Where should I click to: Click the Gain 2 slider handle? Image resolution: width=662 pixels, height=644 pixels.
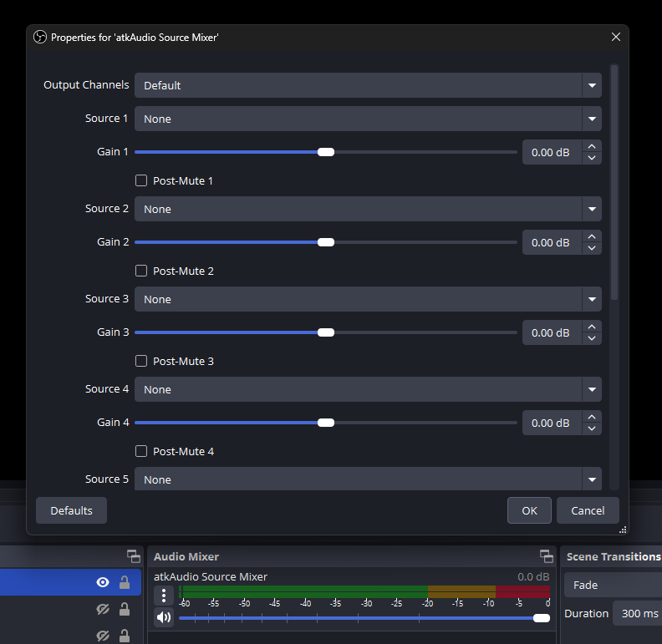coord(326,242)
